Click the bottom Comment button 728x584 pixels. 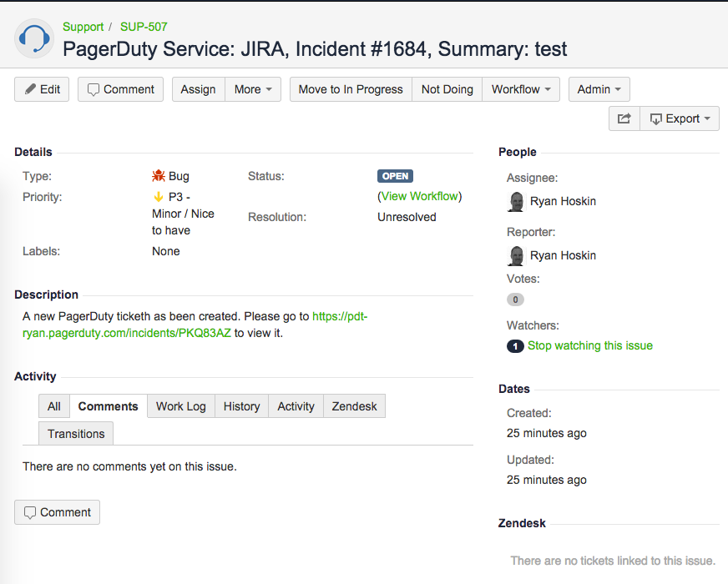click(x=57, y=512)
